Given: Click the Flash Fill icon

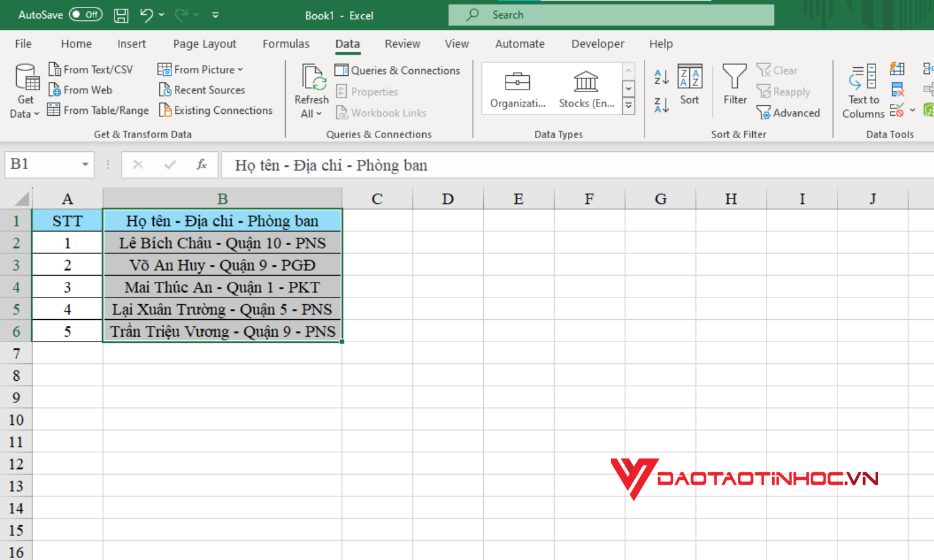Looking at the screenshot, I should 897,68.
